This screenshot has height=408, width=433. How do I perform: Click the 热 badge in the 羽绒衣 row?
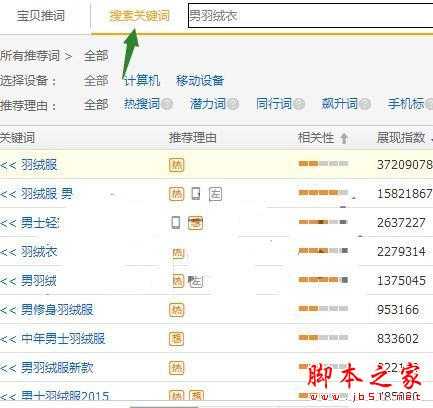178,252
